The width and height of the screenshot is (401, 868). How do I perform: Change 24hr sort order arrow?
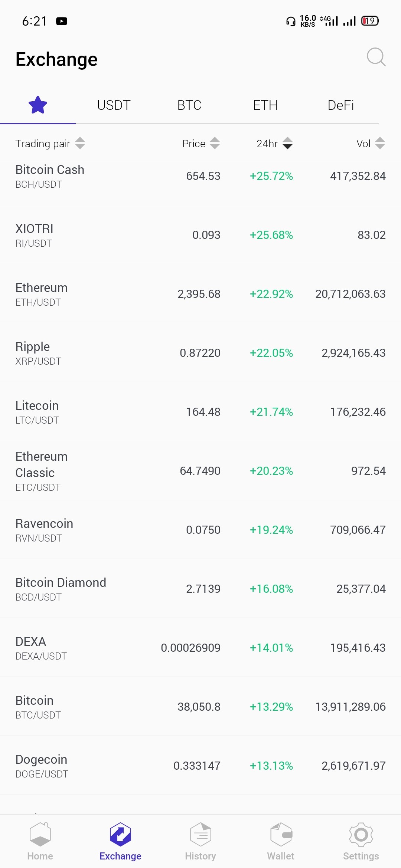tap(288, 143)
